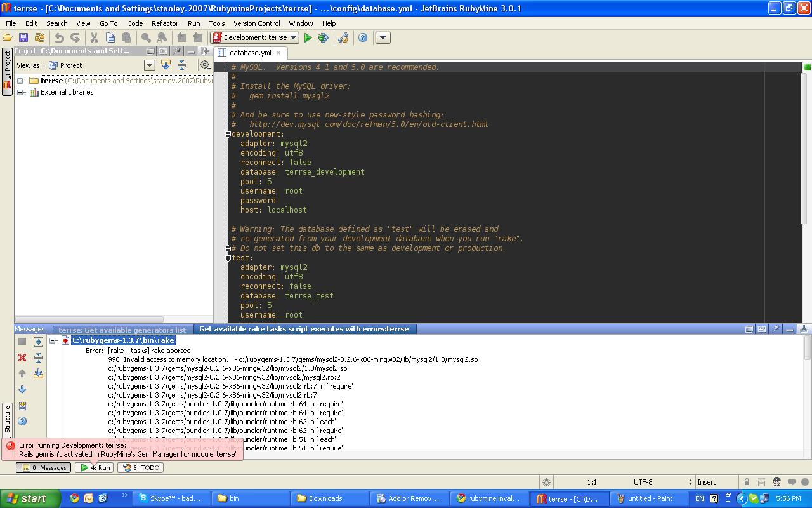Toggle the read-only lock icon in status bar
Image resolution: width=812 pixels, height=508 pixels.
747,482
